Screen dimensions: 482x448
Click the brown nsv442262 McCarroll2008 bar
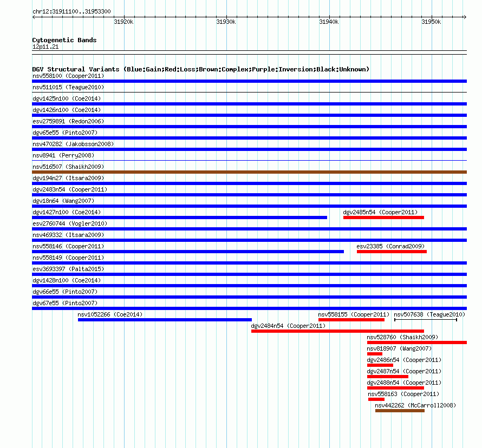pyautogui.click(x=400, y=411)
